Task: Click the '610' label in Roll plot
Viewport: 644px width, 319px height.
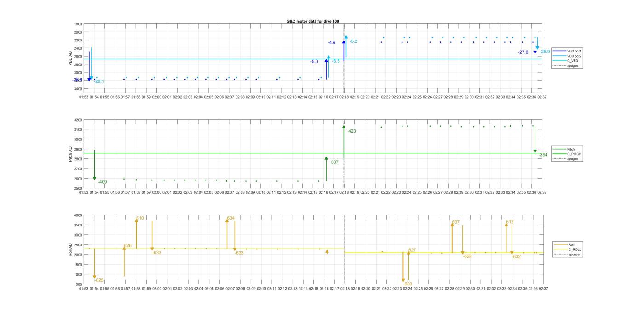Action: point(140,218)
